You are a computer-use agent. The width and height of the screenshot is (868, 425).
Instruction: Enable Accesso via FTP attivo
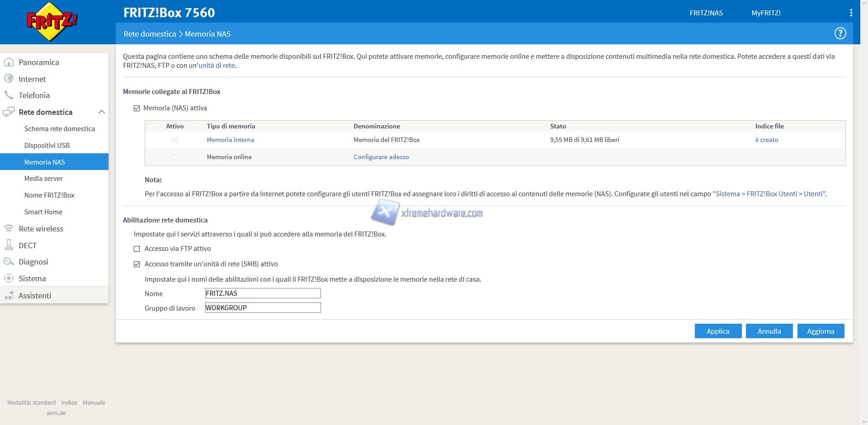(x=137, y=249)
